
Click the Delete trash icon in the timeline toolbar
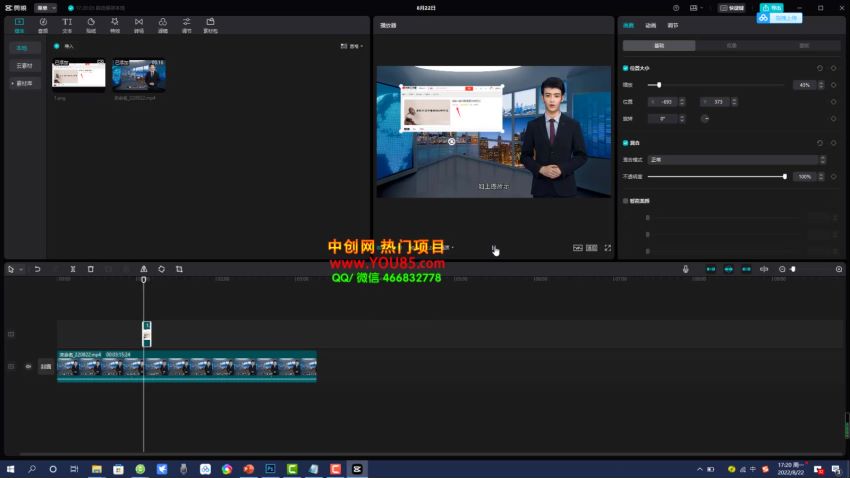pos(91,269)
